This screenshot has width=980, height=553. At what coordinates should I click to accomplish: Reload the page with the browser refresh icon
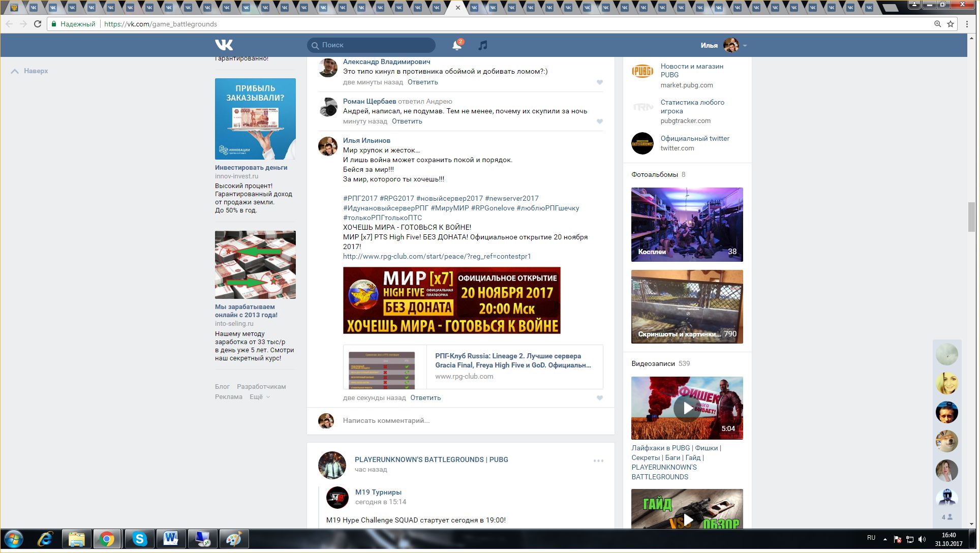point(38,24)
